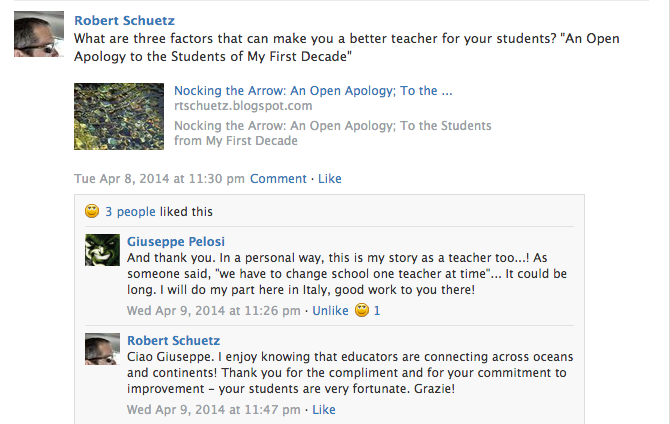Show the 3 people who liked this
Image resolution: width=670 pixels, height=424 pixels.
coord(130,212)
